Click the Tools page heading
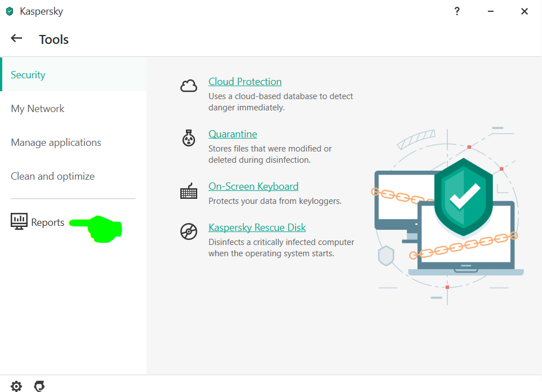This screenshot has height=392, width=542. coord(54,39)
